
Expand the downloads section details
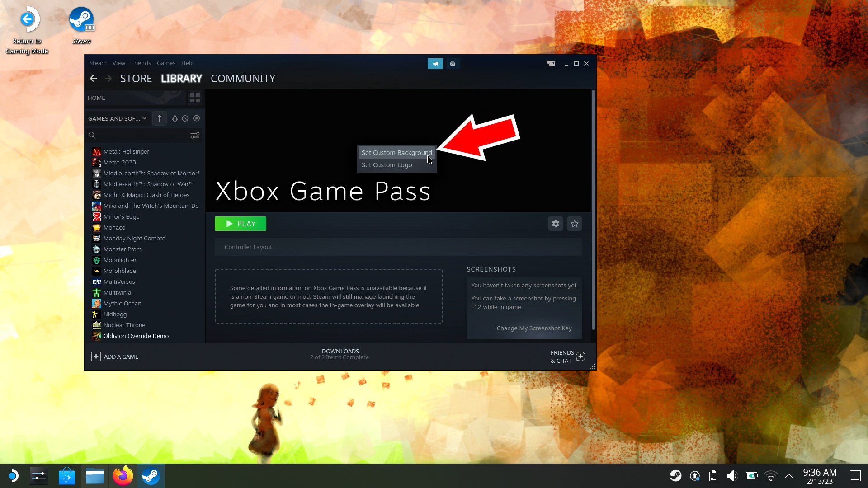(340, 354)
